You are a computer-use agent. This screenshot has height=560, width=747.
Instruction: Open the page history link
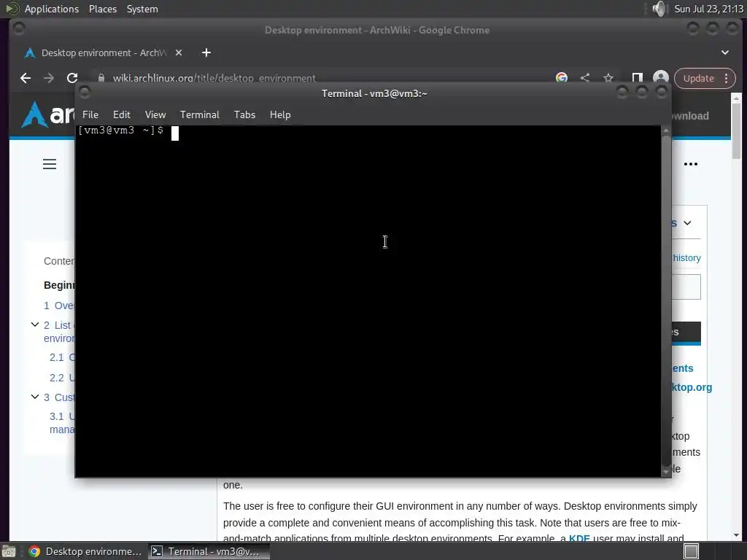pos(686,257)
